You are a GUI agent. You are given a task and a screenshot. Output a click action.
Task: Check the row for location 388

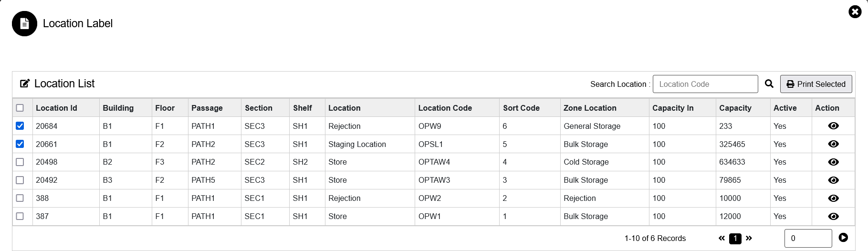[20, 198]
